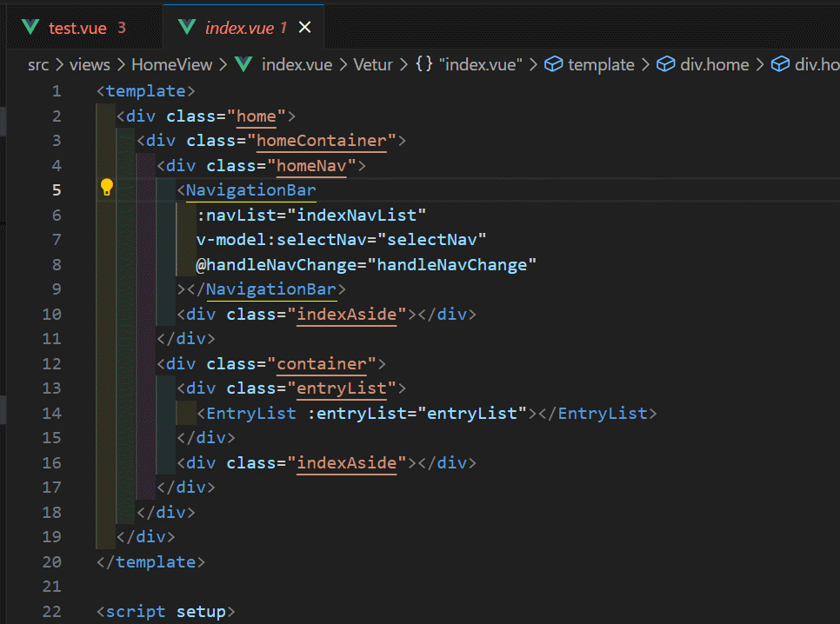840x624 pixels.
Task: Place cursor on the NavigationBar component tag
Action: [x=250, y=189]
